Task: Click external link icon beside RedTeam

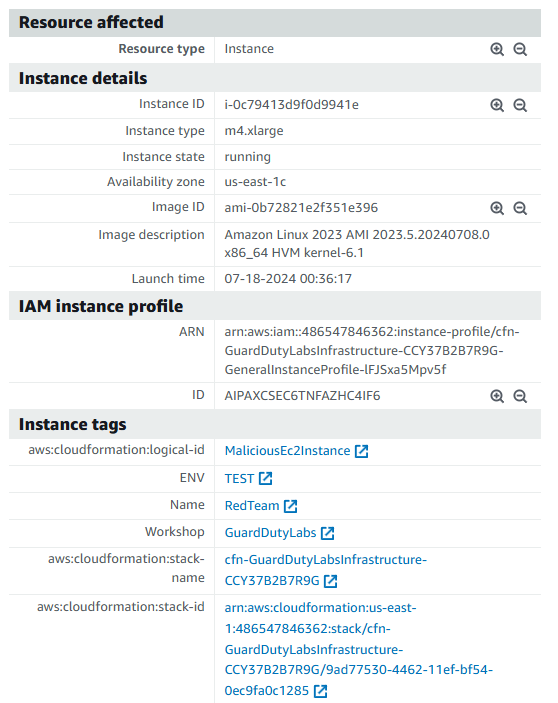Action: (290, 506)
